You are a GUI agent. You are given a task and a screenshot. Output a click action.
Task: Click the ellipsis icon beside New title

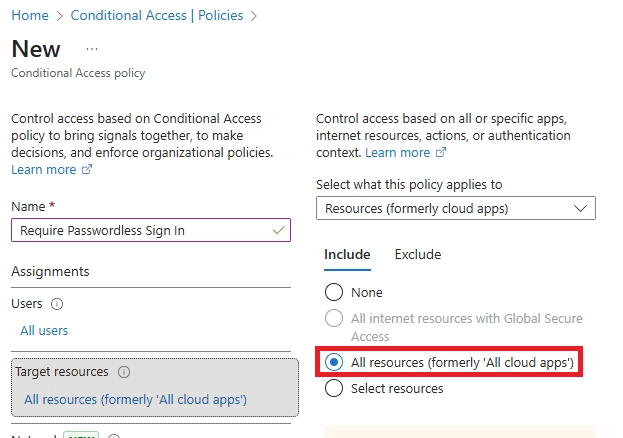[x=92, y=49]
